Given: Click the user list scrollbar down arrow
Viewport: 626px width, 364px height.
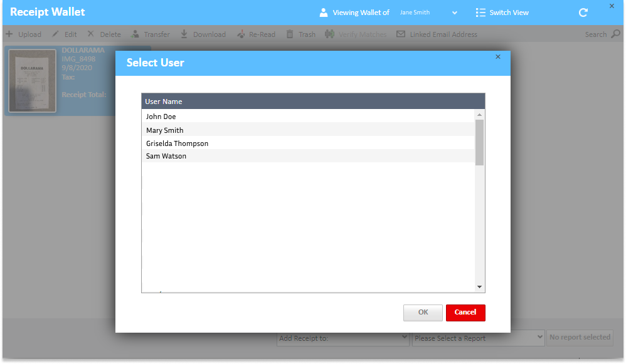Looking at the screenshot, I should [x=479, y=287].
